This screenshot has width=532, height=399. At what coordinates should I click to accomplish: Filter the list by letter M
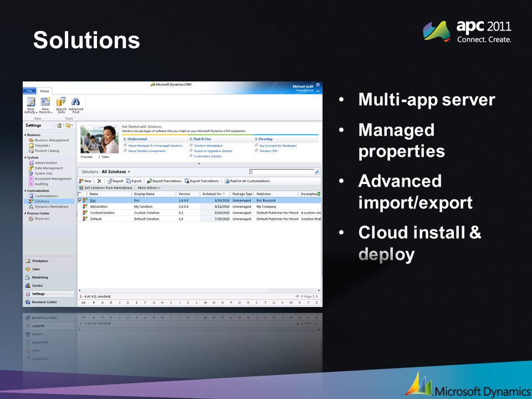tap(205, 303)
